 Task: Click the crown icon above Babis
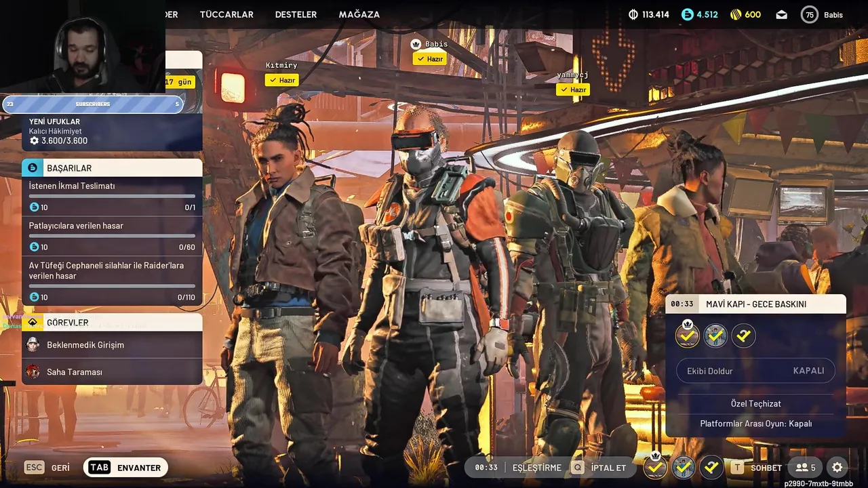(x=416, y=43)
